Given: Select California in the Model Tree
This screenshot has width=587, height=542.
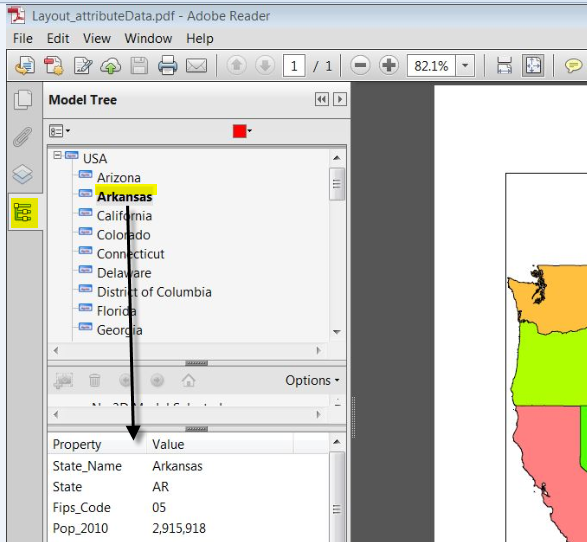Looking at the screenshot, I should tap(124, 216).
